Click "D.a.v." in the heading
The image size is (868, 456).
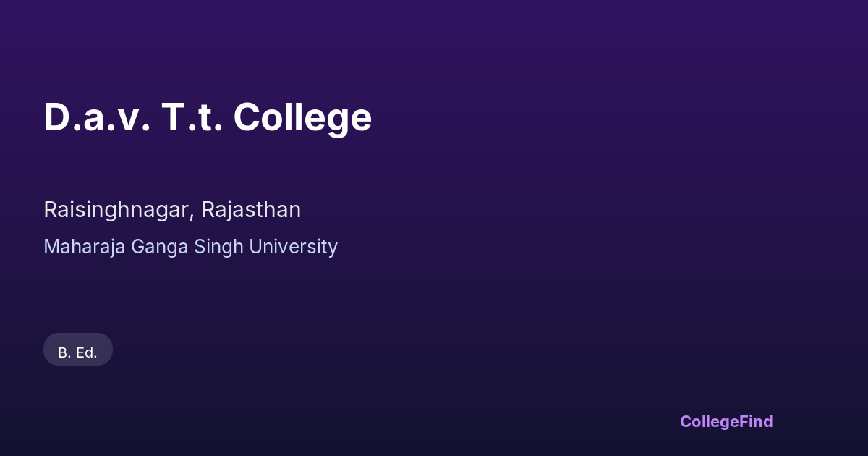[97, 117]
